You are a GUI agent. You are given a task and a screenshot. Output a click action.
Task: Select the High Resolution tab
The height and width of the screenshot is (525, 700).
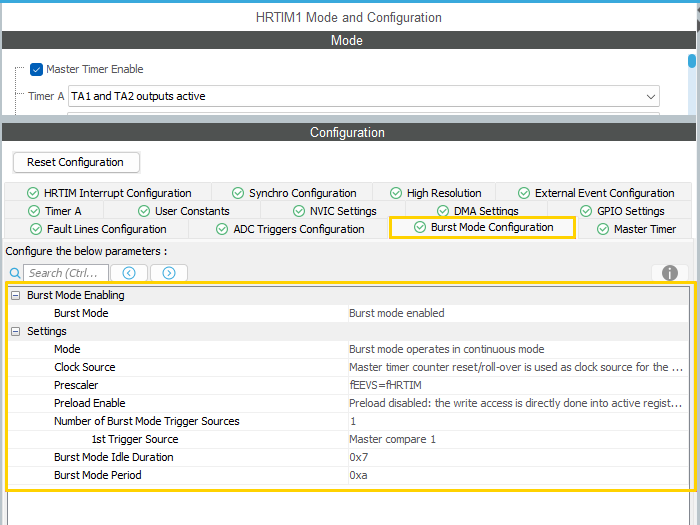tap(435, 193)
